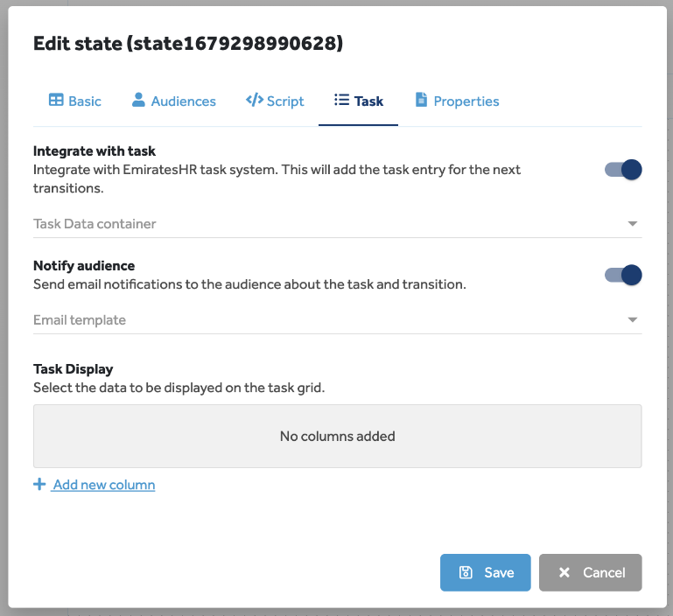This screenshot has width=673, height=616.
Task: Open the Task Data container dropdown
Action: (337, 224)
